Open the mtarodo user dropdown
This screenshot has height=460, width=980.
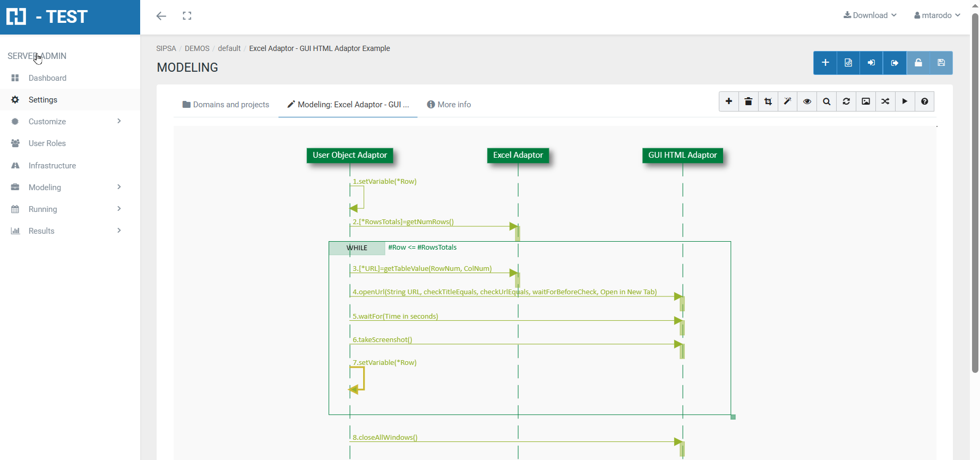tap(937, 15)
